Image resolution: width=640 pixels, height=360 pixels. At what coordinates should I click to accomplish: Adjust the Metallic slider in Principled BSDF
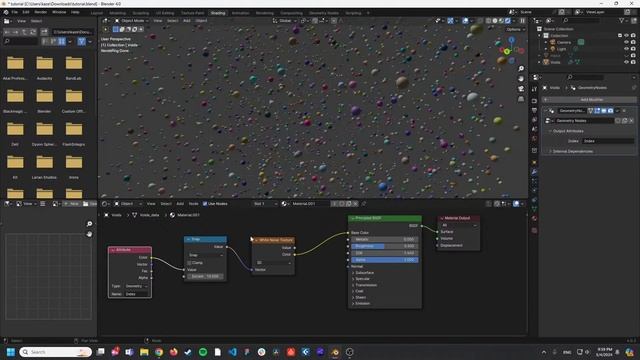click(x=384, y=239)
